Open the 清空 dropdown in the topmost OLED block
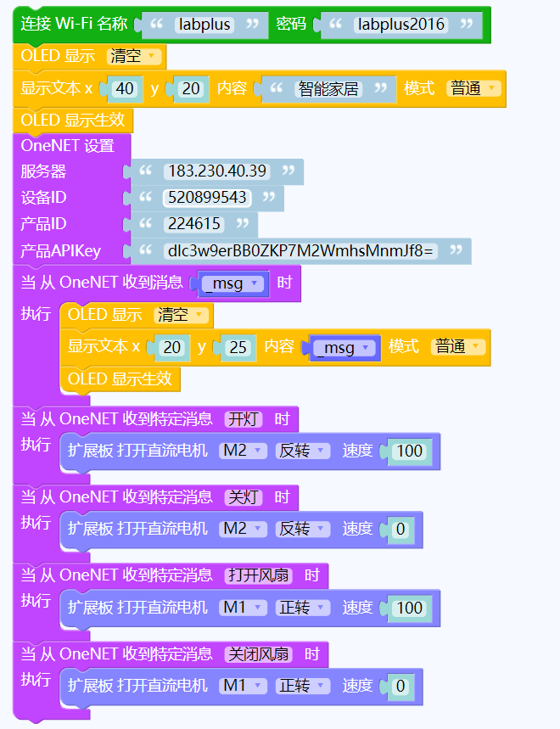 pyautogui.click(x=134, y=57)
